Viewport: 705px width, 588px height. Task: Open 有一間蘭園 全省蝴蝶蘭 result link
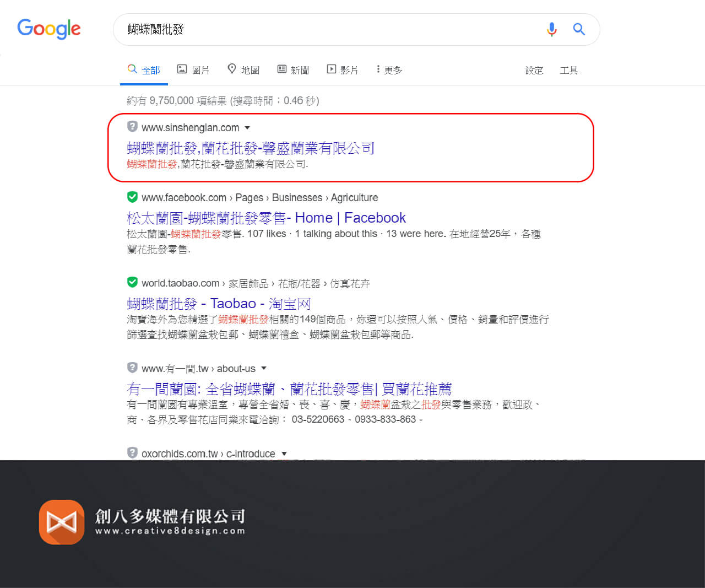pos(289,390)
